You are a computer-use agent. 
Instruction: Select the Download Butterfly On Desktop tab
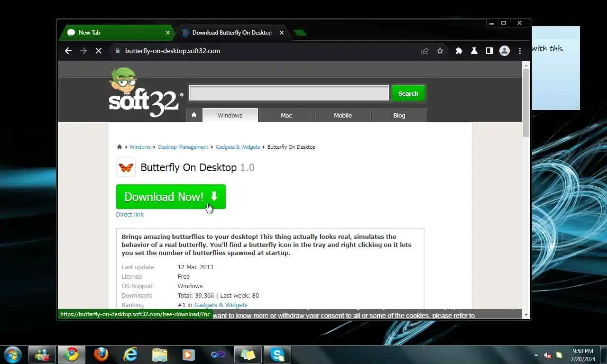coord(232,33)
